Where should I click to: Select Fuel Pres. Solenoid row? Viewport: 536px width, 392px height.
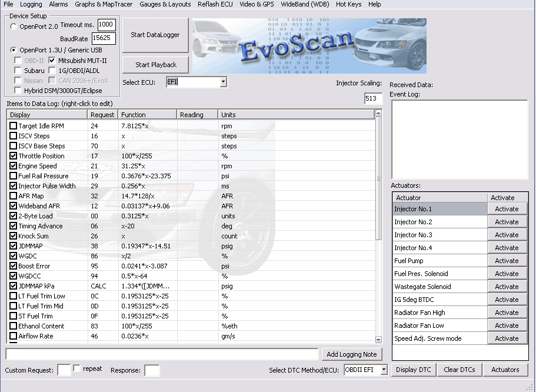pos(440,274)
